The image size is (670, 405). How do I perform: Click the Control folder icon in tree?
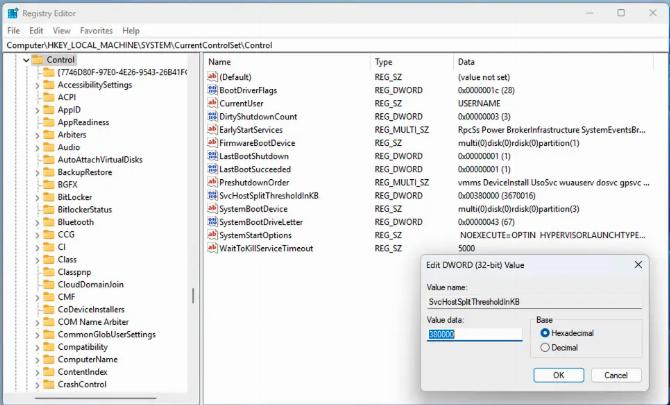[x=38, y=60]
